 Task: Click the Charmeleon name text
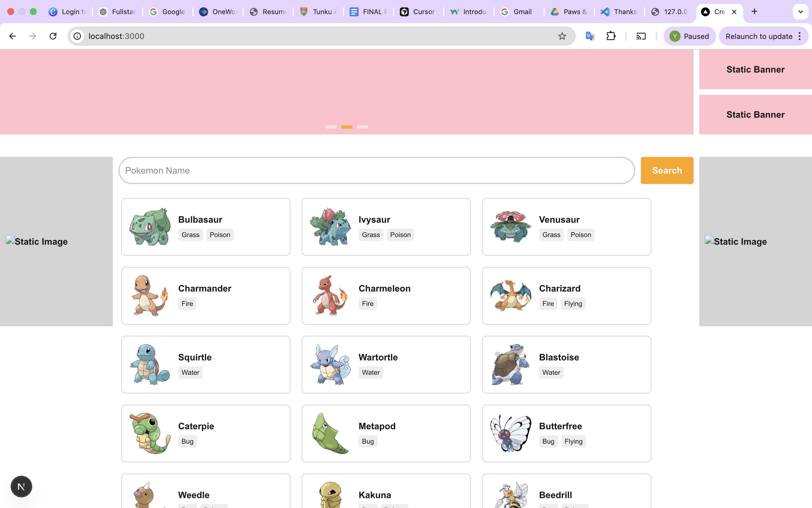[385, 289]
